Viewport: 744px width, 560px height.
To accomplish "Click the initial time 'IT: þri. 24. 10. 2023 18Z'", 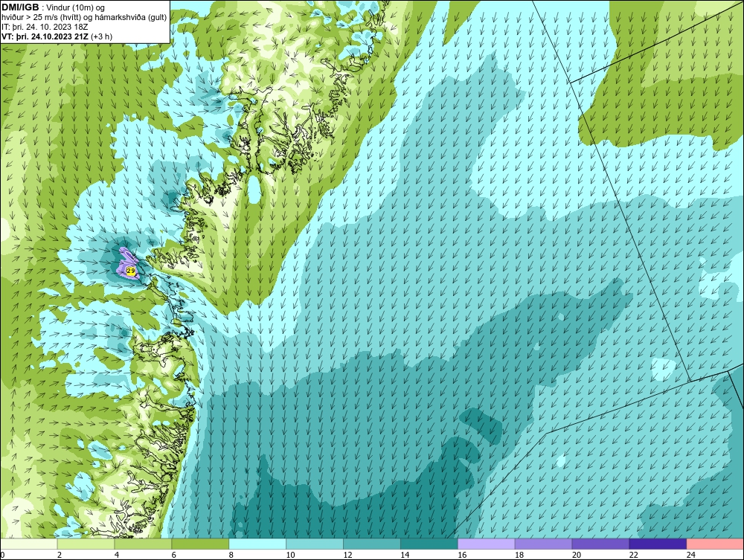I will [x=45, y=27].
